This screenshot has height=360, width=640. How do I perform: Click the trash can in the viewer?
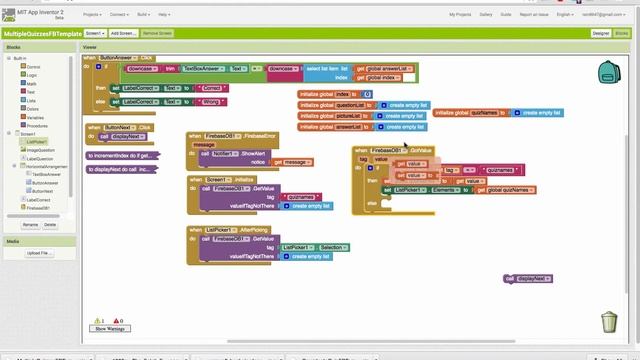609,322
